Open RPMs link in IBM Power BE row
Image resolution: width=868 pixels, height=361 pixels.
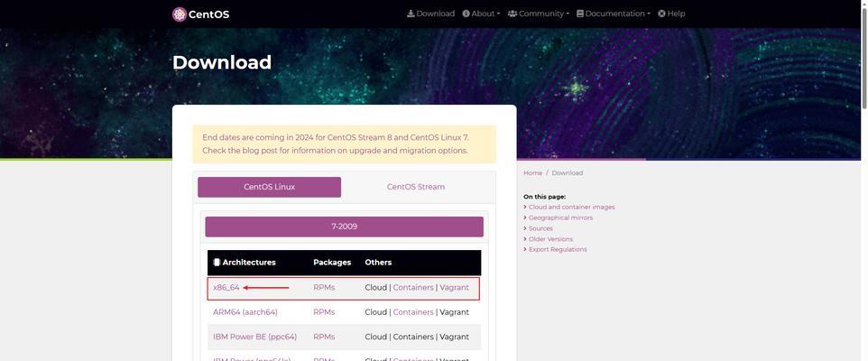[x=324, y=337]
